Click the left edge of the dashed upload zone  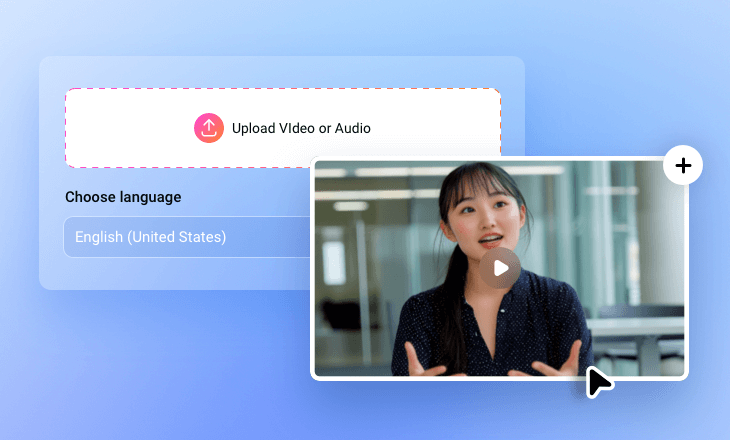point(68,128)
